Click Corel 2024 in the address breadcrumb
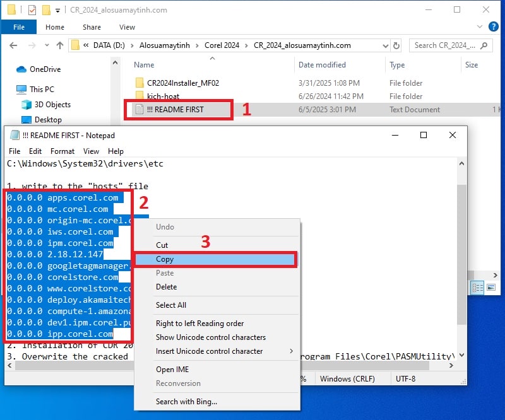The image size is (505, 420). pos(222,45)
